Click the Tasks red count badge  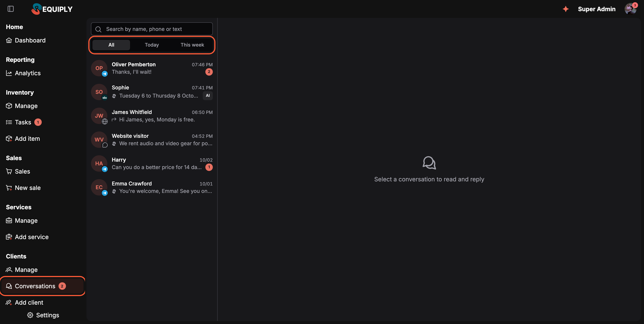(38, 122)
